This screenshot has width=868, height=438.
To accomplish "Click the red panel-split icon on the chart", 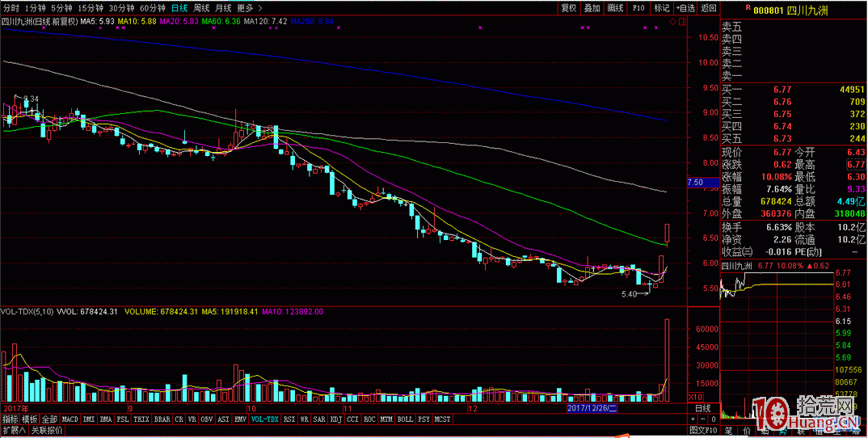I will tap(681, 22).
